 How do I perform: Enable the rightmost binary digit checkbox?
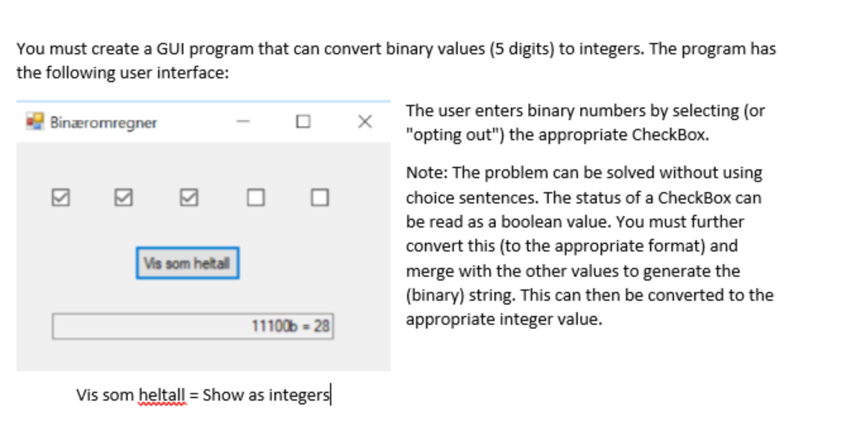click(319, 198)
